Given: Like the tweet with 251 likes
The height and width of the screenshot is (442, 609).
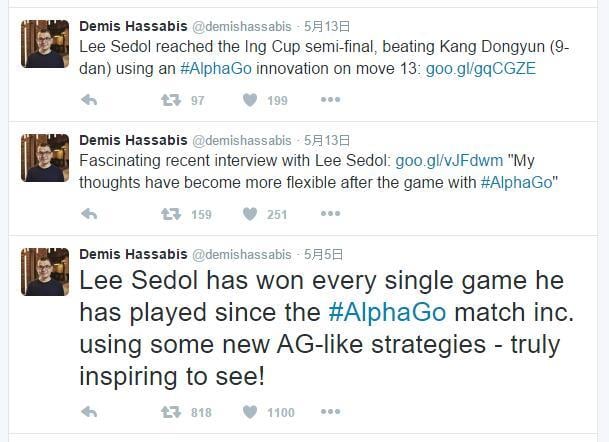Looking at the screenshot, I should (x=250, y=214).
